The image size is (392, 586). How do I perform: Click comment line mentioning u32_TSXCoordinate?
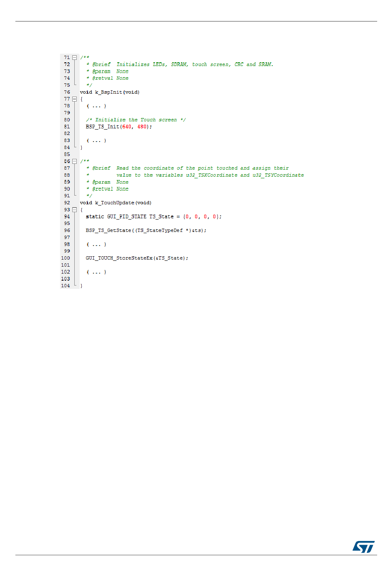(x=195, y=175)
